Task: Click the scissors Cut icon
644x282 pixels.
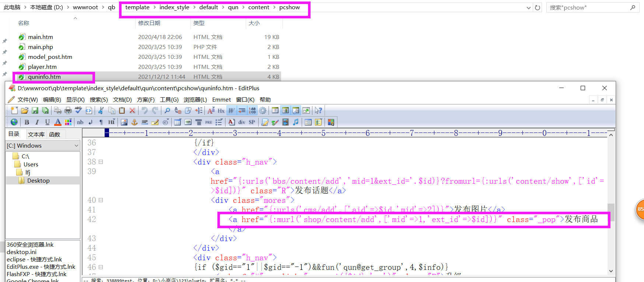Action: tap(101, 110)
